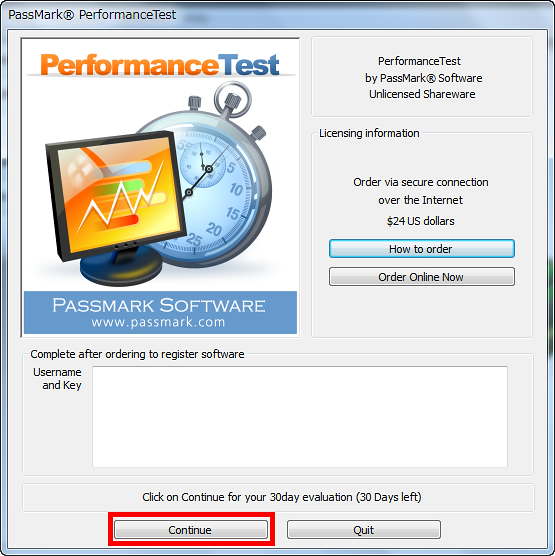Click the Unlicensed Shareware status text
Viewport: 555px width, 556px height.
click(x=422, y=94)
